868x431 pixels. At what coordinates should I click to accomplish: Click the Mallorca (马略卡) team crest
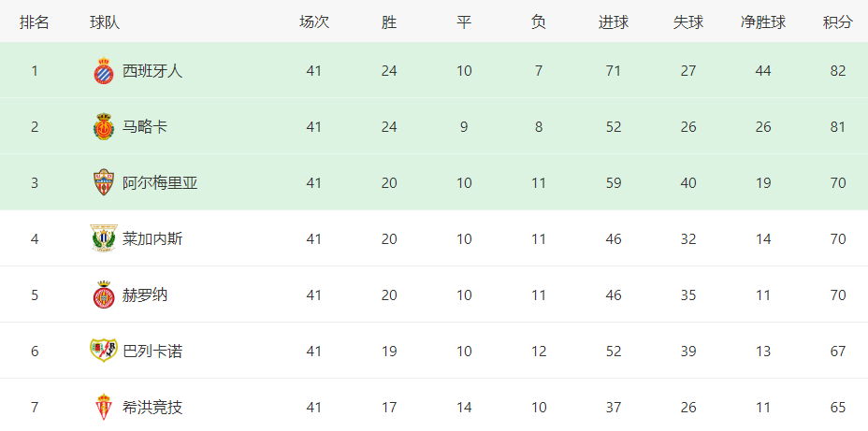click(104, 127)
